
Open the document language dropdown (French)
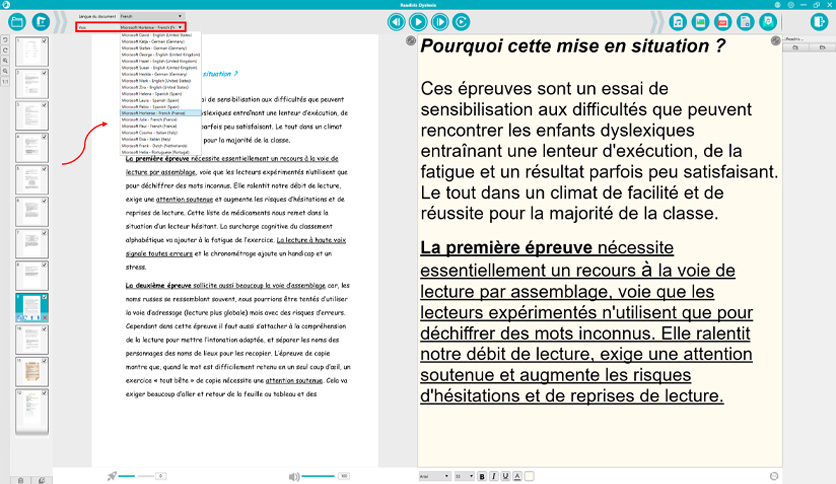coord(152,17)
